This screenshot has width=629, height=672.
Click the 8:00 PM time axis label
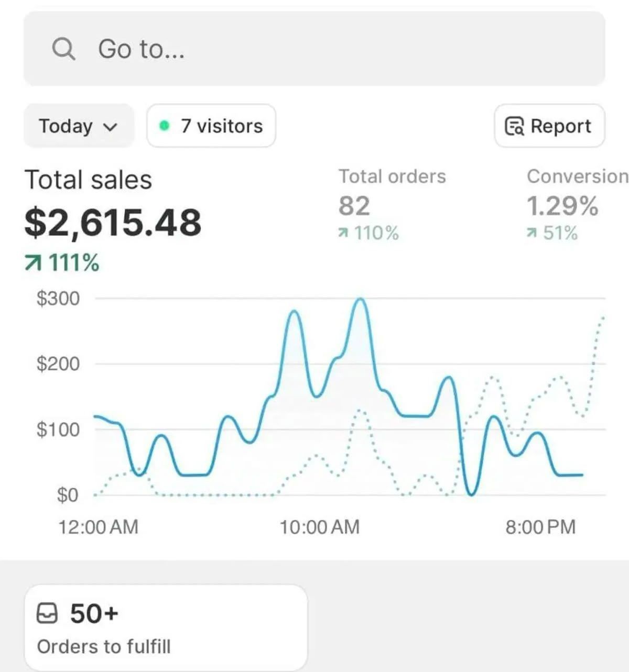pyautogui.click(x=540, y=527)
